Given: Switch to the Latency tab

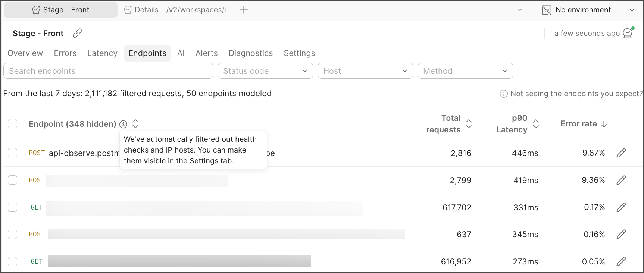Looking at the screenshot, I should pyautogui.click(x=102, y=53).
